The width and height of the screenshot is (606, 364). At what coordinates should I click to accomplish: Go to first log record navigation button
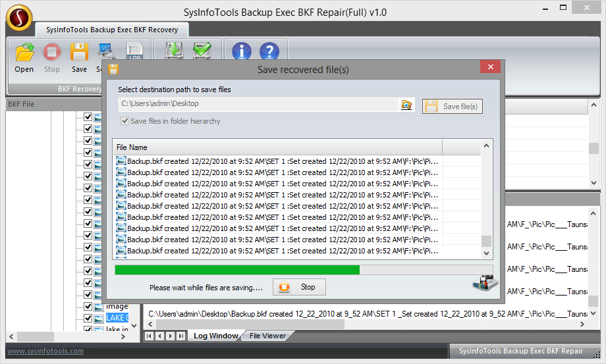(x=149, y=336)
